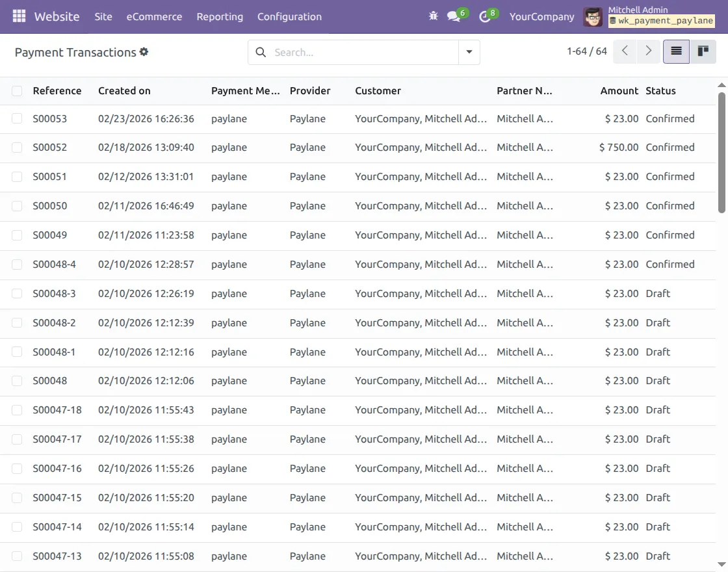This screenshot has height=572, width=728.
Task: Expand the search filters dropdown arrow
Action: click(x=469, y=51)
